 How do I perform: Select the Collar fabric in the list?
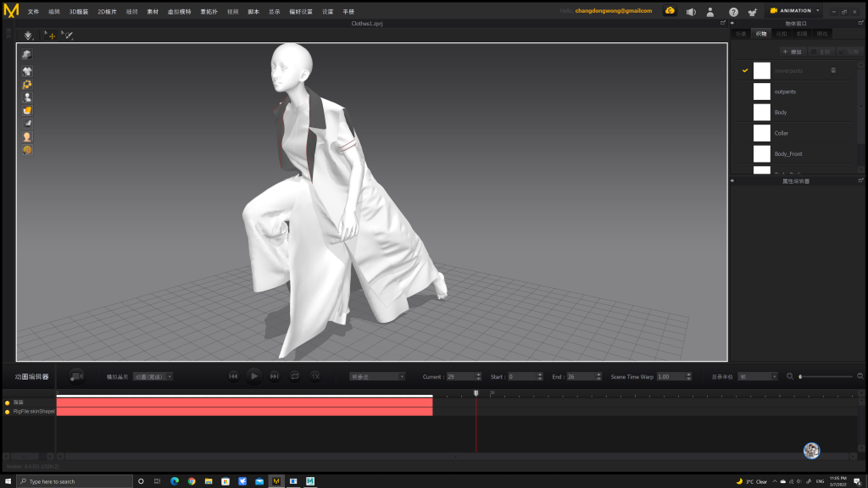point(781,133)
